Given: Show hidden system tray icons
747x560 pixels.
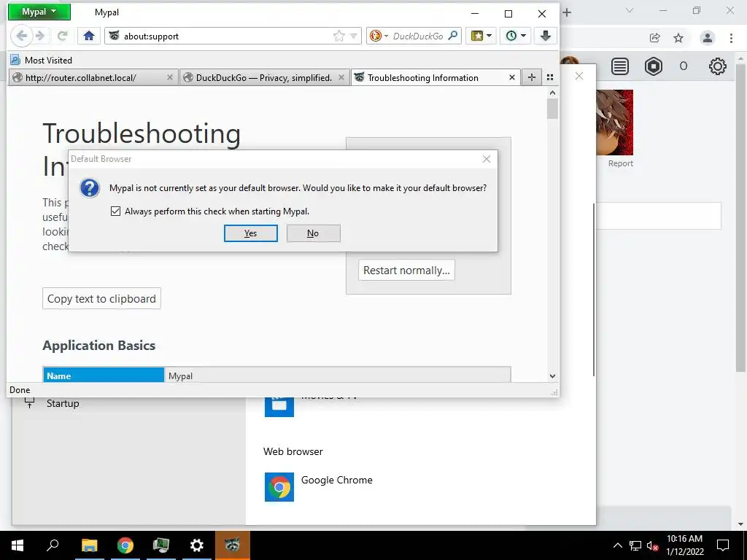Looking at the screenshot, I should pyautogui.click(x=617, y=545).
